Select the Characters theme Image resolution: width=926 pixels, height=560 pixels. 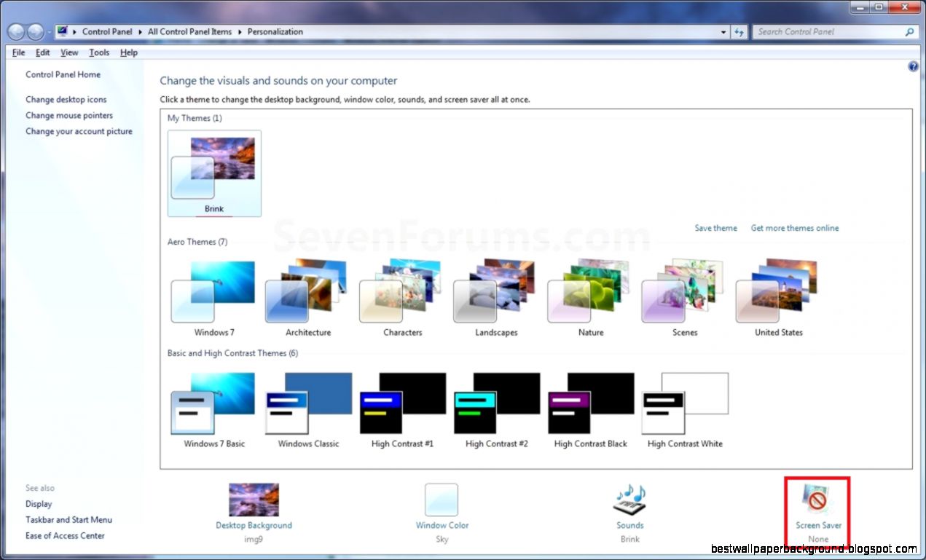(402, 299)
